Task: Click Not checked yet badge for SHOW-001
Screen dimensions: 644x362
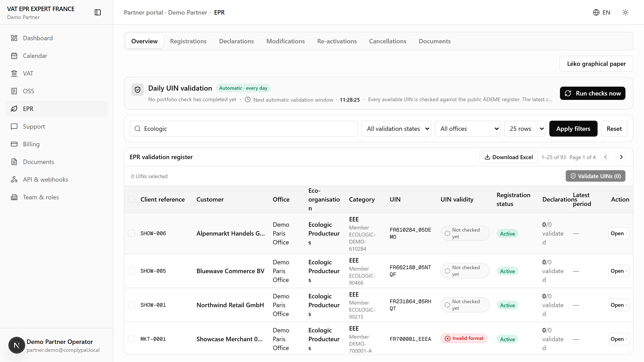Action: [x=465, y=305]
